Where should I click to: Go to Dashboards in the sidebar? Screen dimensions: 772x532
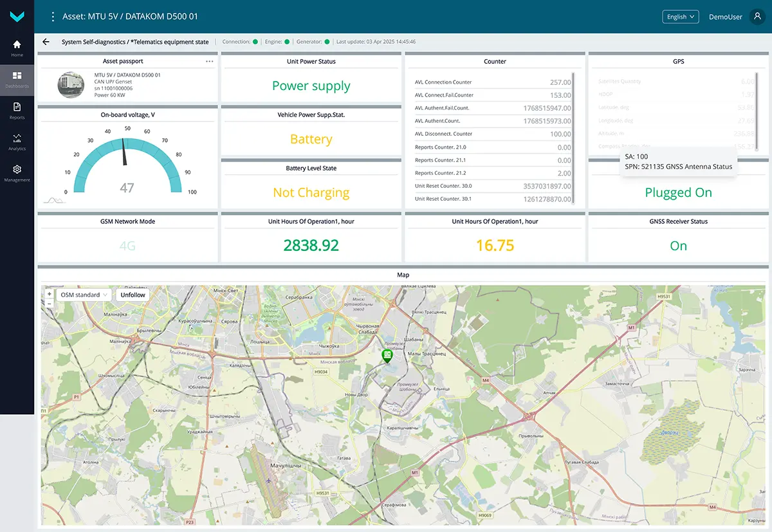coord(17,80)
